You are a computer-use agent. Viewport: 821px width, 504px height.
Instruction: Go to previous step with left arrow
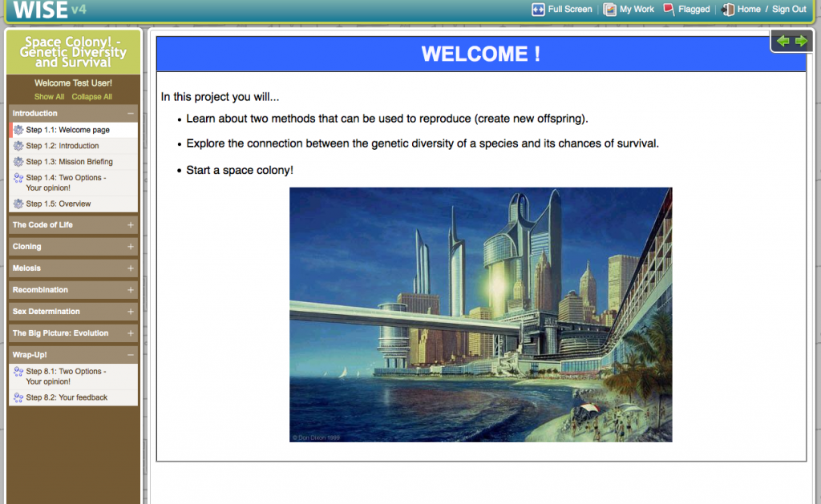click(783, 42)
